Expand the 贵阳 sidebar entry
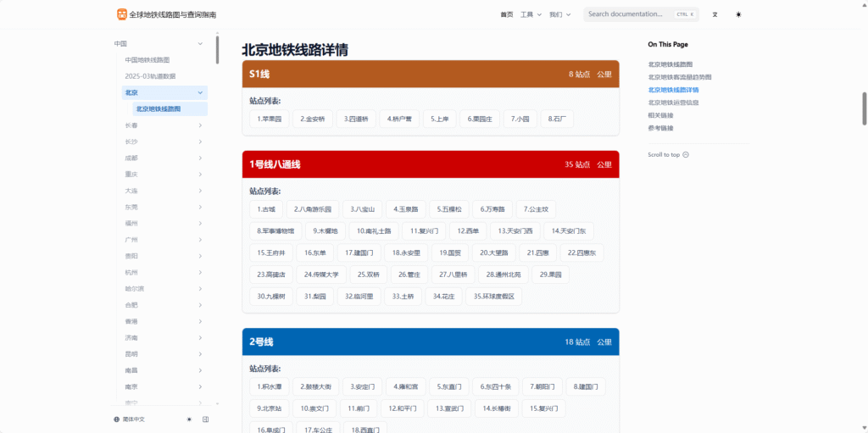Image resolution: width=868 pixels, height=433 pixels. (x=200, y=256)
